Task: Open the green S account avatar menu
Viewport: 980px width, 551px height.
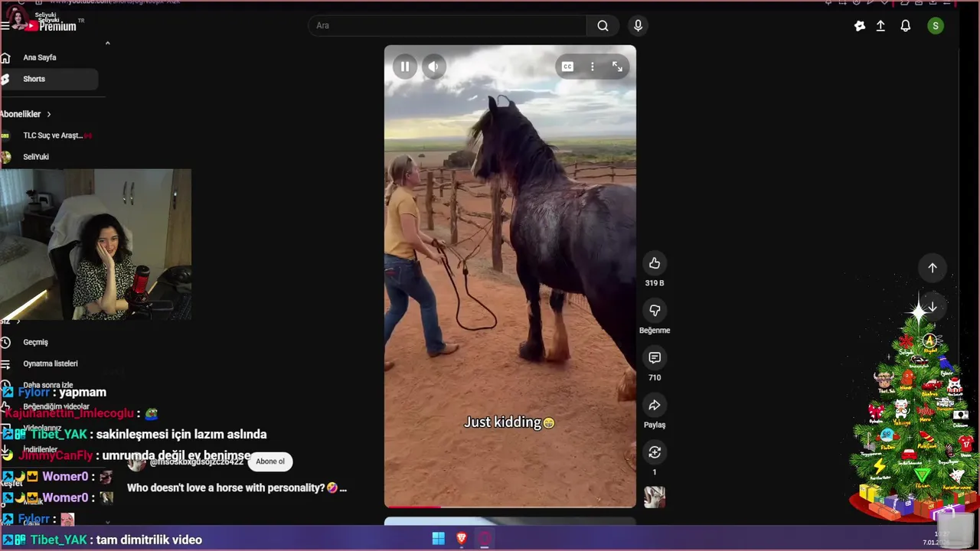Action: pyautogui.click(x=935, y=26)
